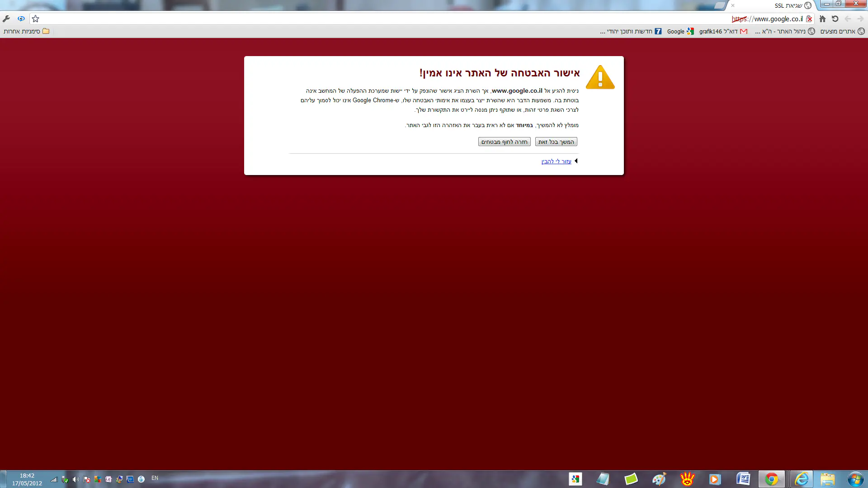
Task: Open the Google bookmark in bookmarks bar
Action: click(x=680, y=31)
